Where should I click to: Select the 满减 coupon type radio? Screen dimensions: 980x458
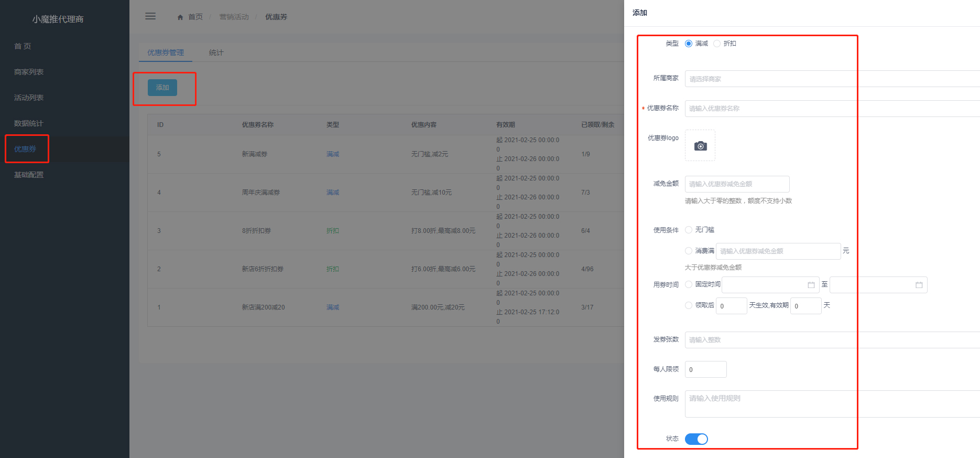(689, 44)
